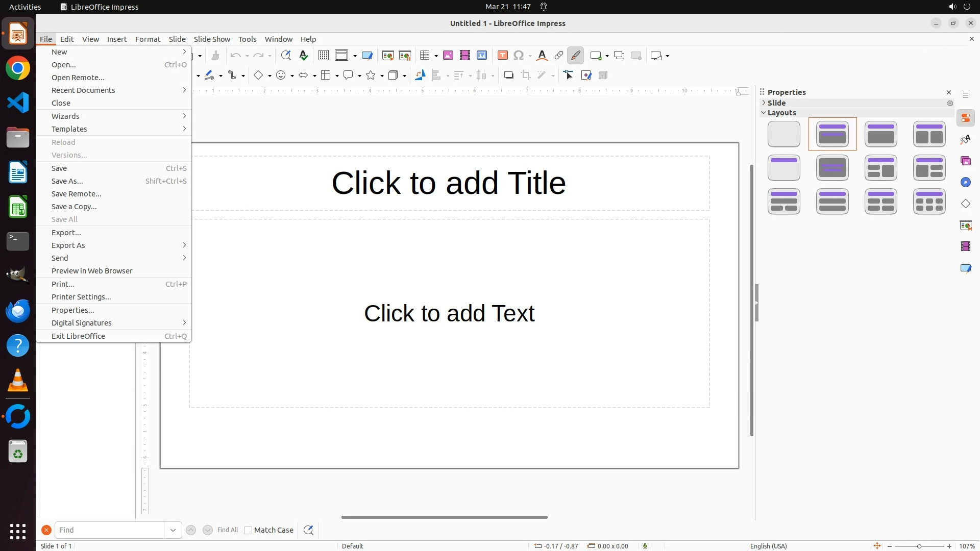Image resolution: width=980 pixels, height=551 pixels.
Task: Click the Insert Chart icon
Action: click(482, 56)
